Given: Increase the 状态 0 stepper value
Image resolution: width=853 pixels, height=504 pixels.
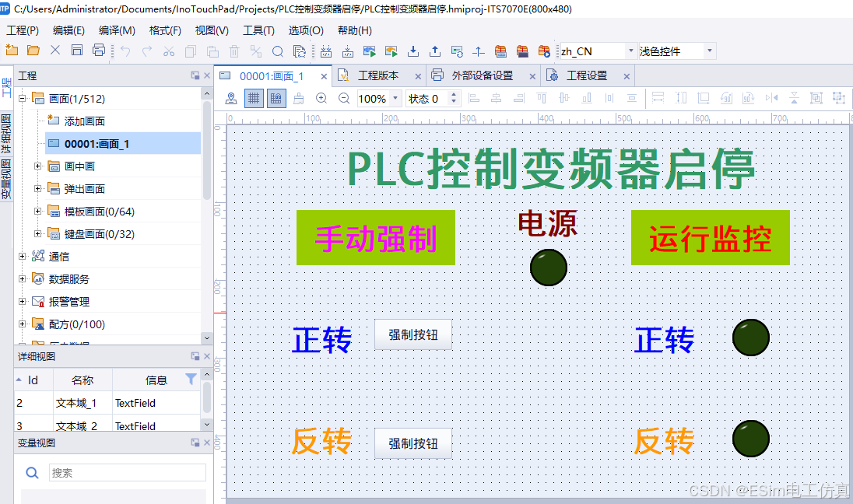Looking at the screenshot, I should click(x=454, y=95).
